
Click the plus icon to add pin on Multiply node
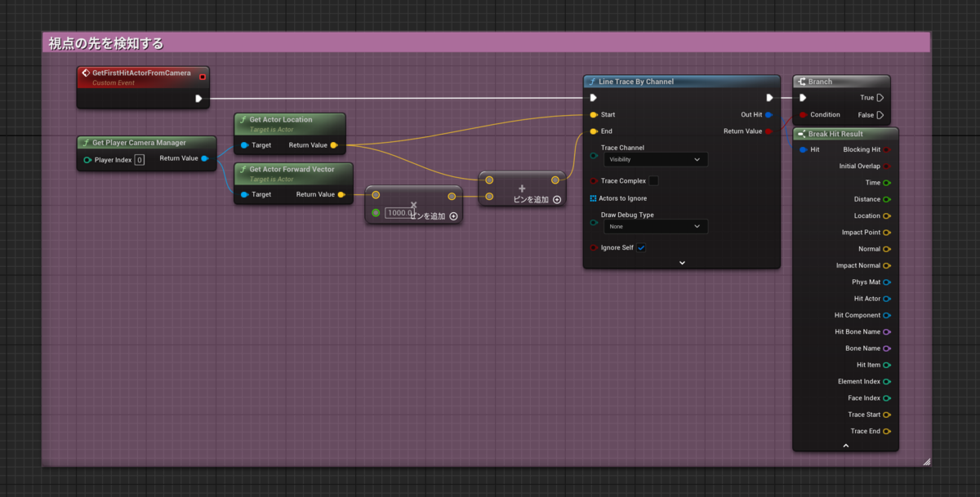coord(452,216)
